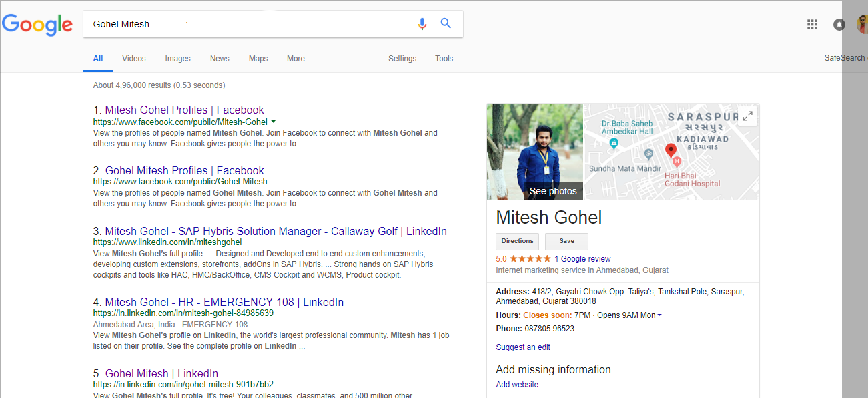
Task: Click Add website link
Action: 517,385
